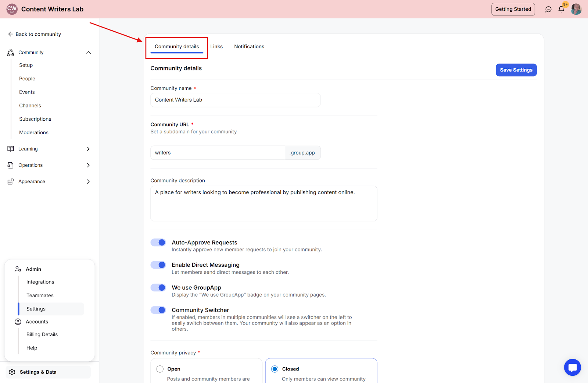Screen dimensions: 588x383
Task: Click the Accounts person icon
Action: click(x=18, y=322)
